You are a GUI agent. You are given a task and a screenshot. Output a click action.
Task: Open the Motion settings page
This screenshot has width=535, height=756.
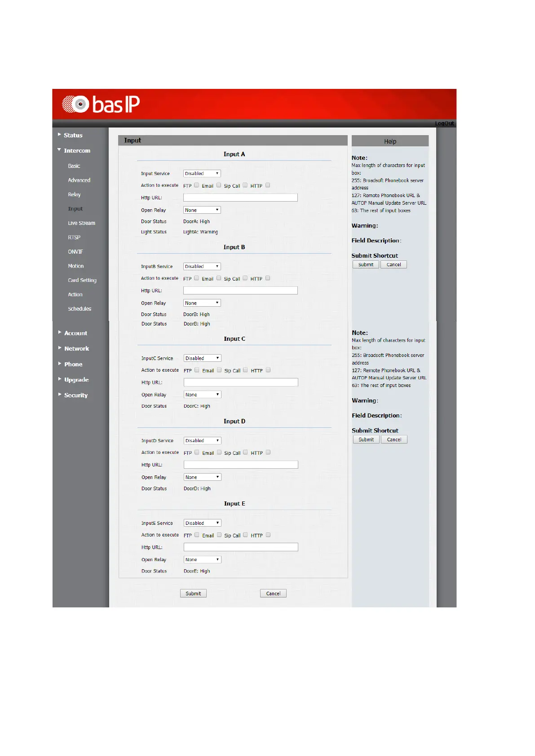pyautogui.click(x=75, y=266)
